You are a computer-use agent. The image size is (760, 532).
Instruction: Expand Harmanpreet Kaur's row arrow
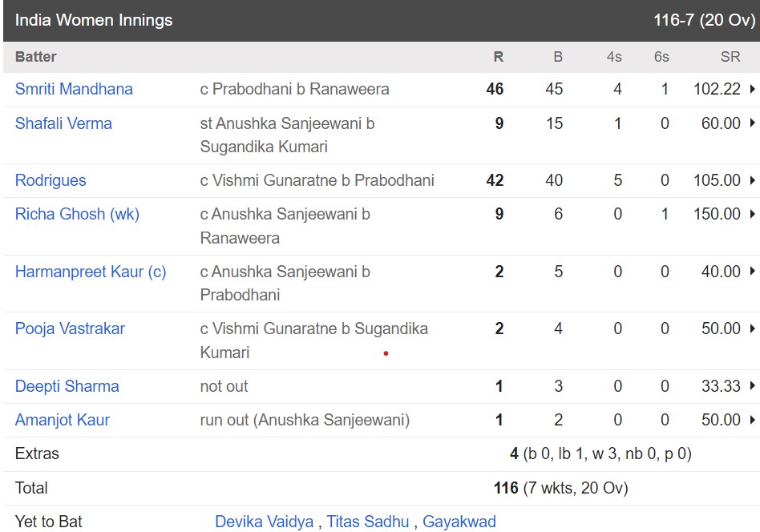tap(752, 271)
